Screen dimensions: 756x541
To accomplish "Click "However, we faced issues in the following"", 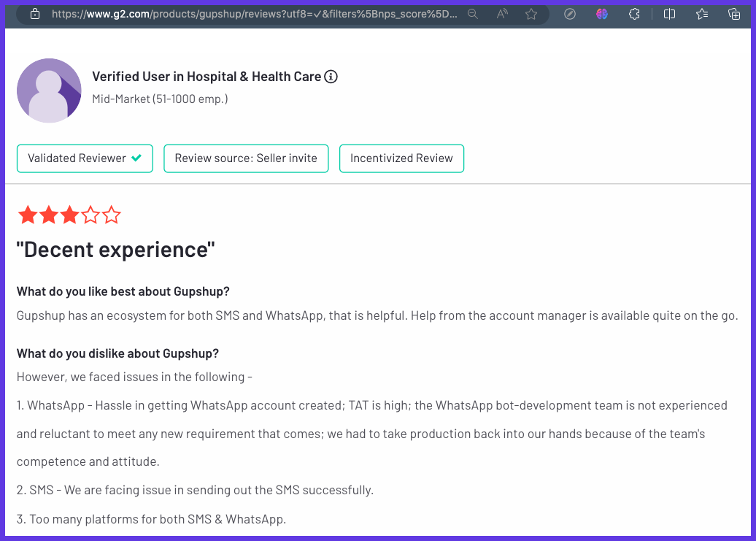I will [x=131, y=377].
